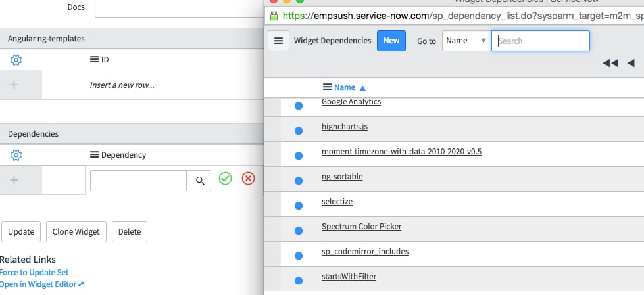Click the Delete button
This screenshot has width=644, height=295.
(130, 232)
